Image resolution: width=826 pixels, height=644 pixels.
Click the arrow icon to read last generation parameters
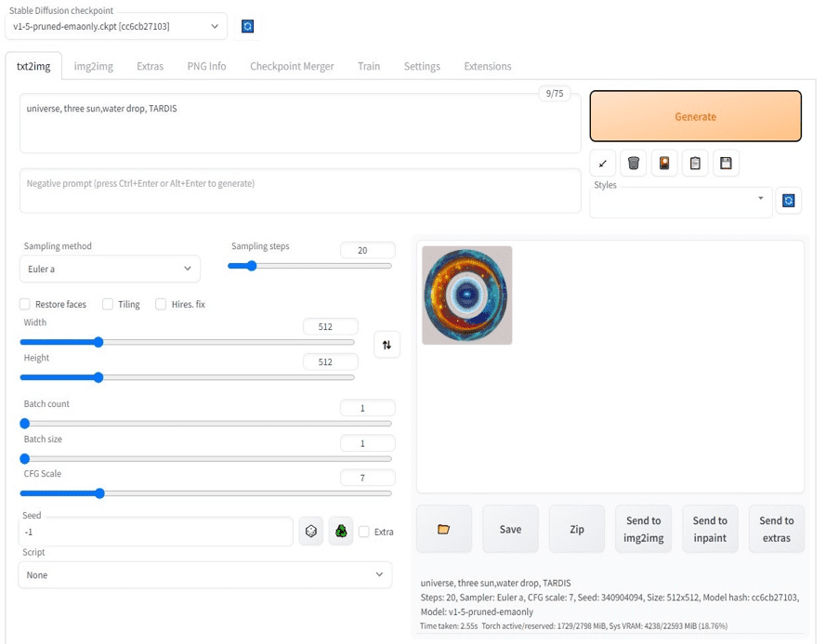(x=602, y=164)
